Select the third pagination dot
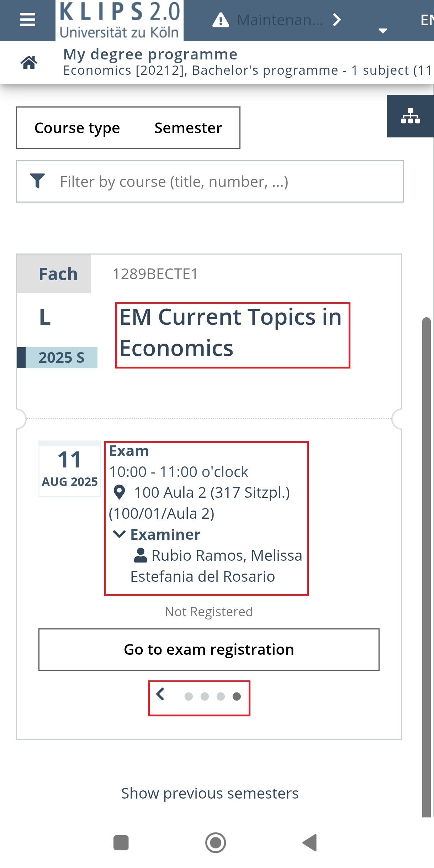The height and width of the screenshot is (868, 434). pyautogui.click(x=221, y=696)
